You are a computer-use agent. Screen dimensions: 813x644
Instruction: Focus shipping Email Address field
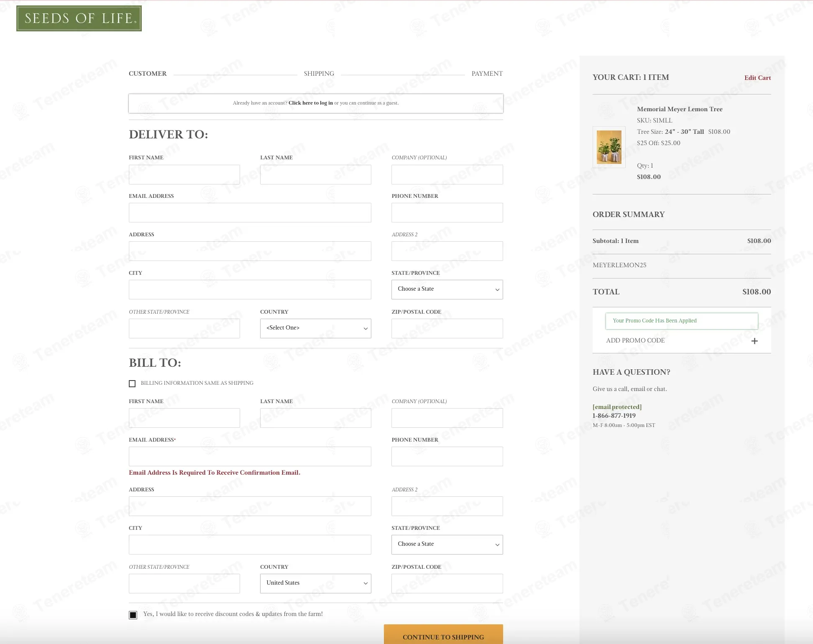click(x=250, y=212)
